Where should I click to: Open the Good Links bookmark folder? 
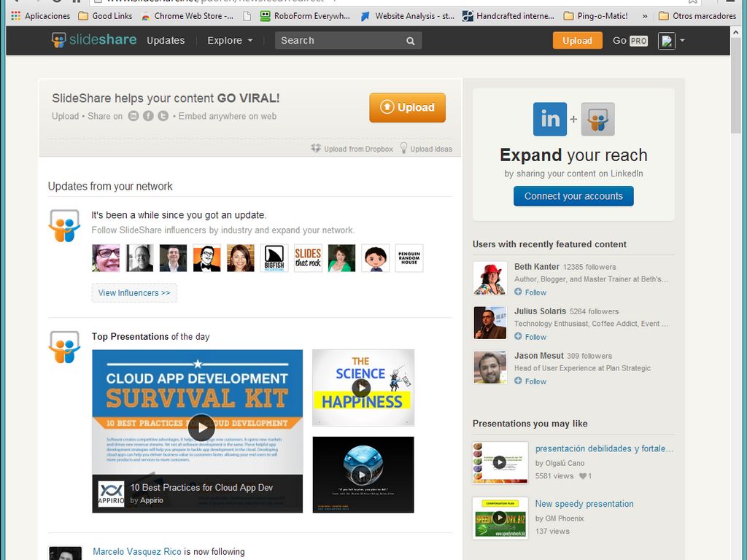click(x=105, y=15)
